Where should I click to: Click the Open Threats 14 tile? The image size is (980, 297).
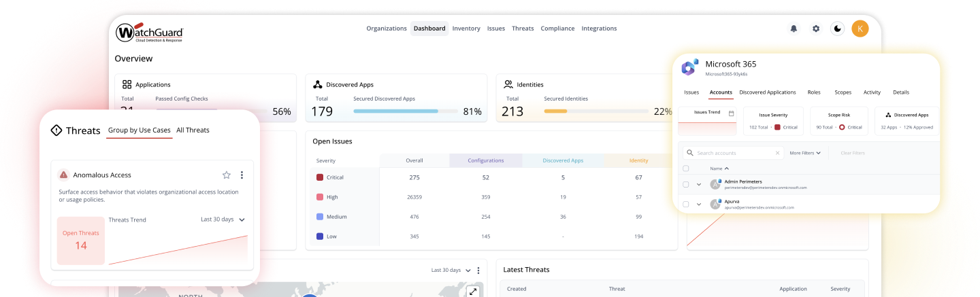pyautogui.click(x=81, y=241)
